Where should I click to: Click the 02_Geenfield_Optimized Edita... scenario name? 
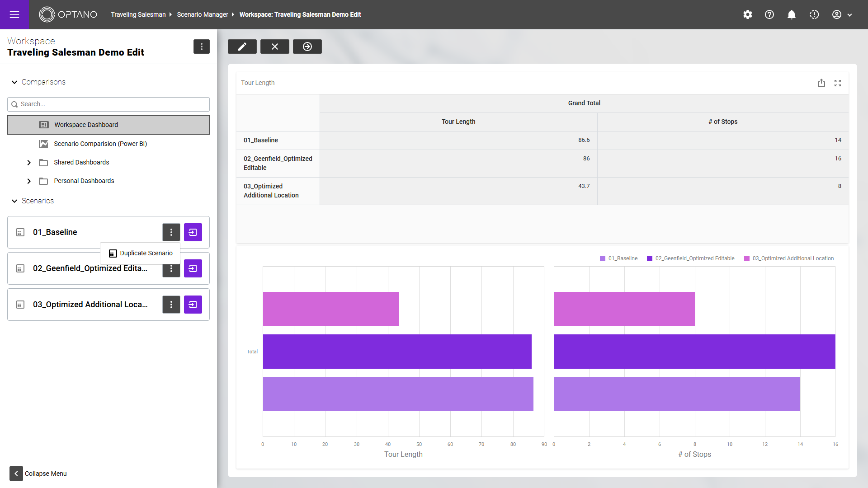(90, 268)
